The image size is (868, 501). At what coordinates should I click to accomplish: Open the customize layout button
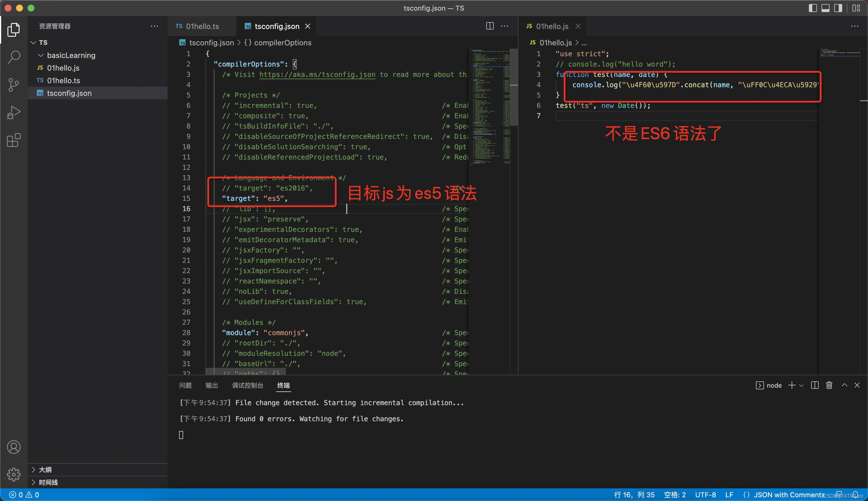coord(856,8)
